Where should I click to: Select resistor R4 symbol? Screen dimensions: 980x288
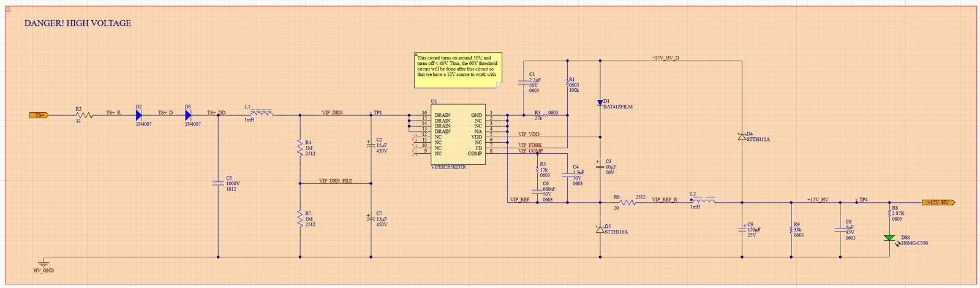(300, 148)
